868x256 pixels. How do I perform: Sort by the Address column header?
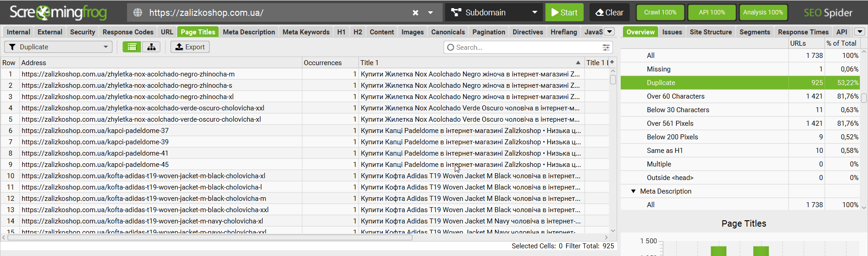click(x=160, y=63)
